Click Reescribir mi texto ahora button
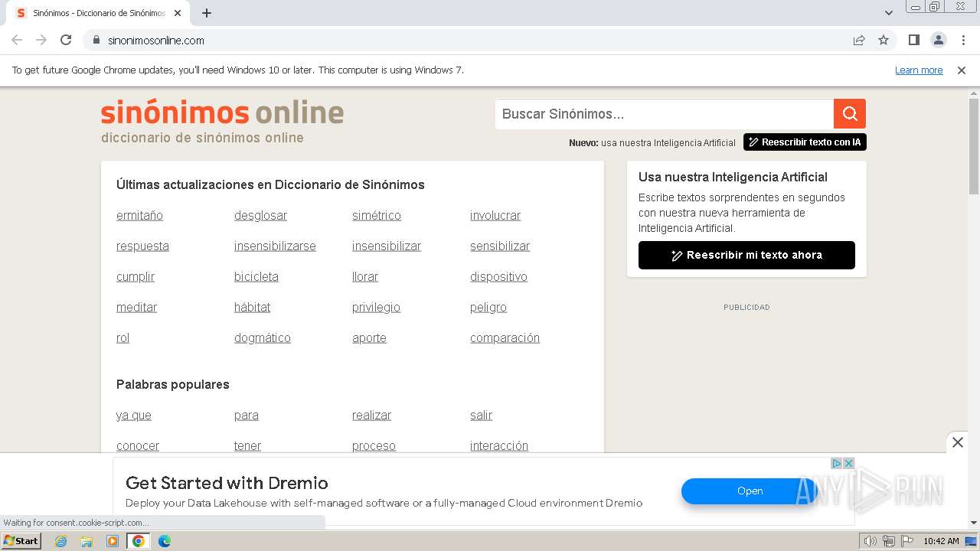 (746, 255)
